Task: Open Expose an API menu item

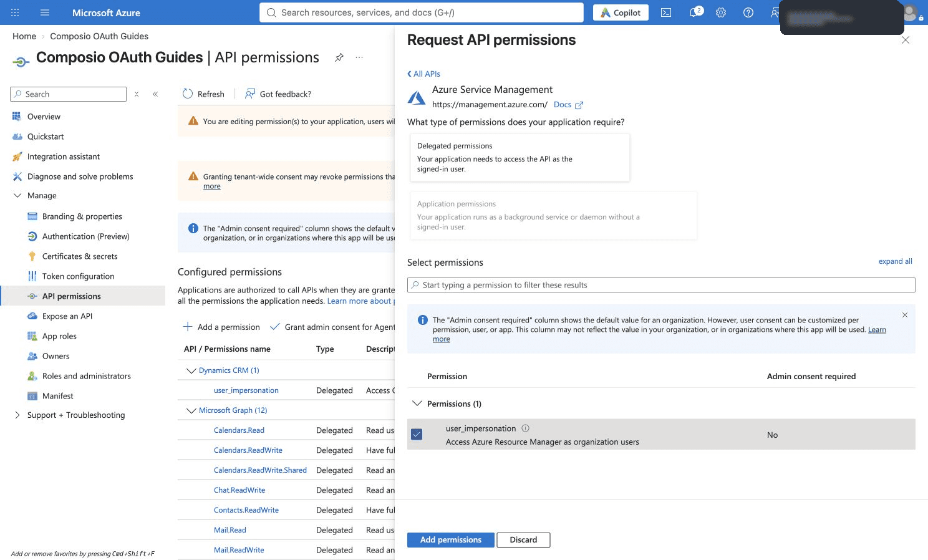Action: 67,316
